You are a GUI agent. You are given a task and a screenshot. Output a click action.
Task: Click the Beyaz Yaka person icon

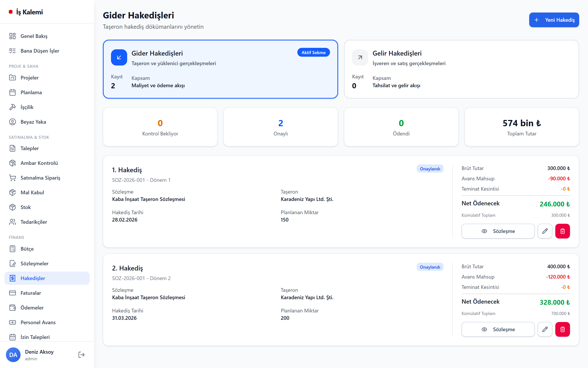click(12, 122)
